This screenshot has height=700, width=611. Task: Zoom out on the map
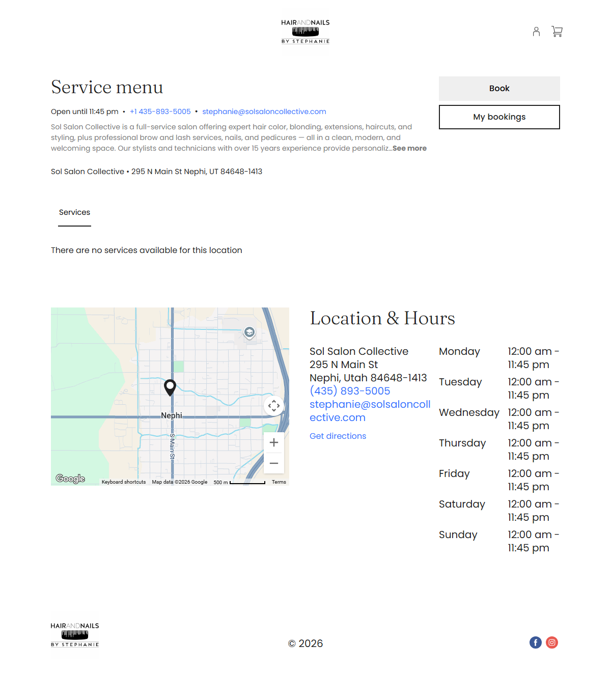(274, 463)
